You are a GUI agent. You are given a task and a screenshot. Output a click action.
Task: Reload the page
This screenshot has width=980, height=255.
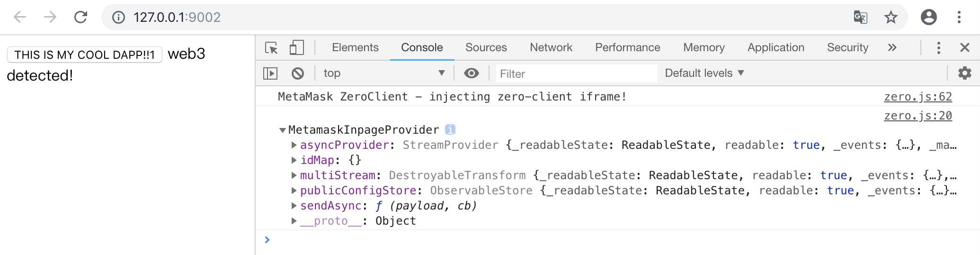click(x=81, y=18)
